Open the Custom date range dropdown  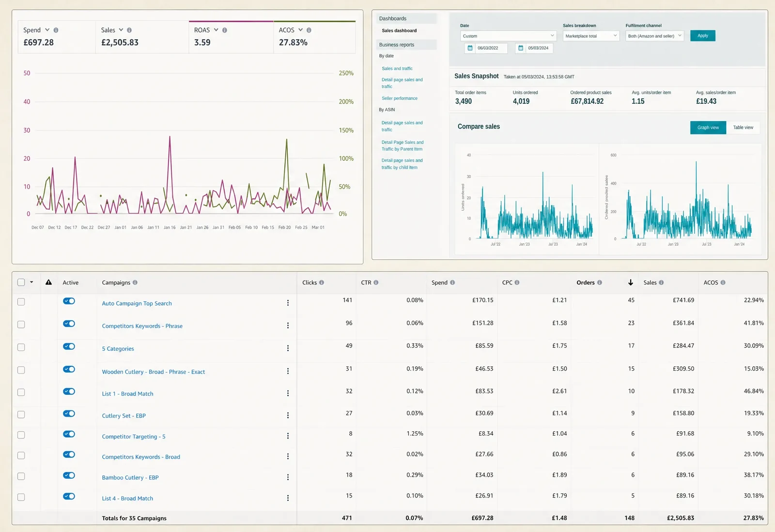pos(508,36)
